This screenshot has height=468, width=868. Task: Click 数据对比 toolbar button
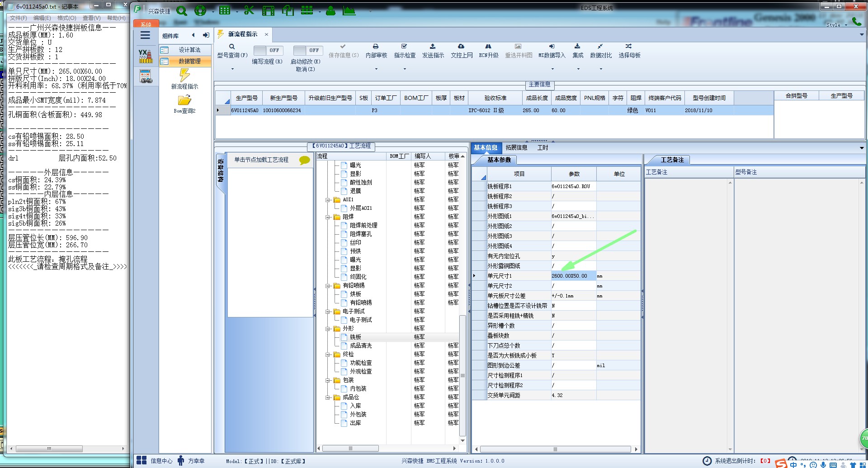pyautogui.click(x=601, y=51)
